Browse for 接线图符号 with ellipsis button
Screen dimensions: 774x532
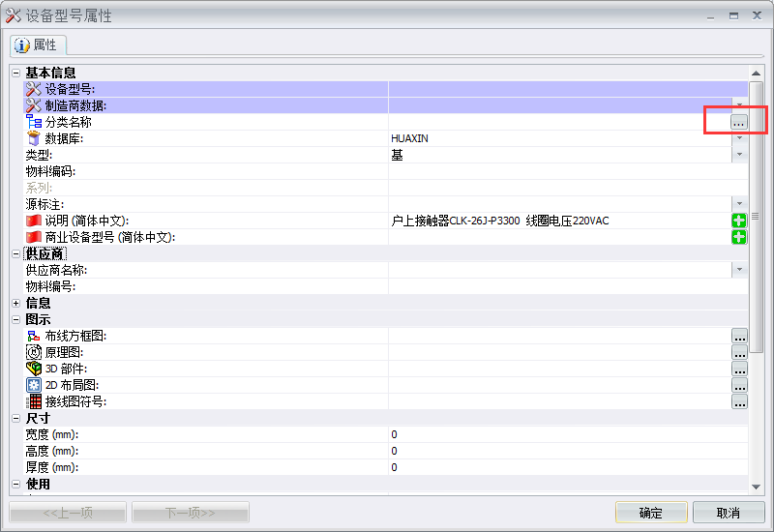coord(739,401)
